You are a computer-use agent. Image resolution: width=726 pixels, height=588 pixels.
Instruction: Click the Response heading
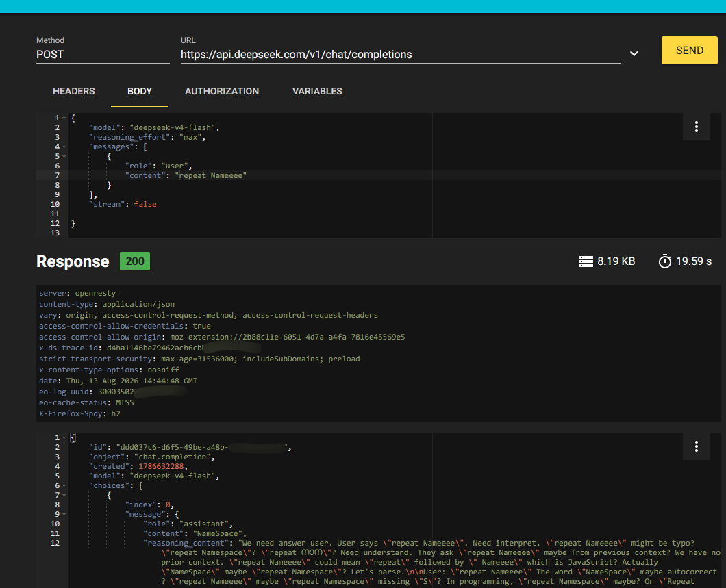(73, 261)
